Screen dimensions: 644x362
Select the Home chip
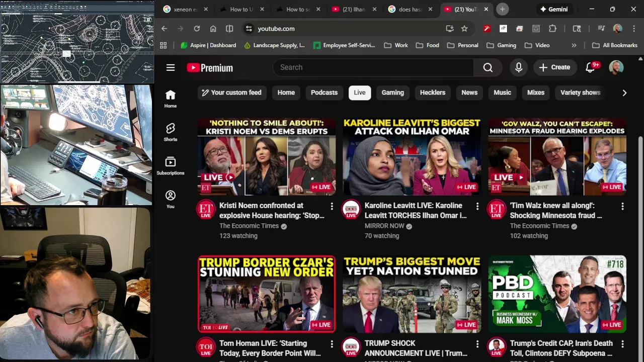286,93
